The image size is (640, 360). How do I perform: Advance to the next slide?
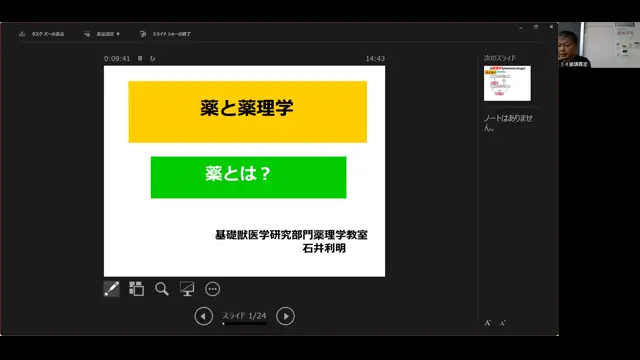(285, 316)
